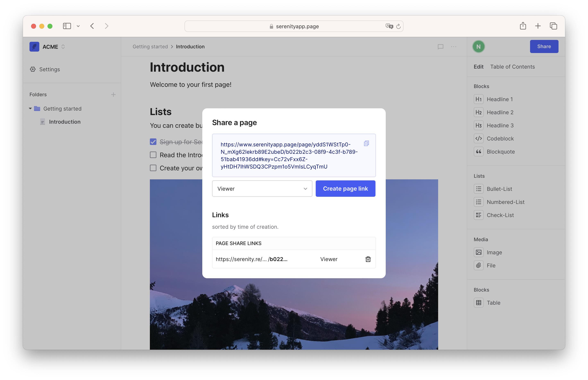Select the Edit tab in the sidebar
Screen dimensions: 588x380
click(478, 67)
